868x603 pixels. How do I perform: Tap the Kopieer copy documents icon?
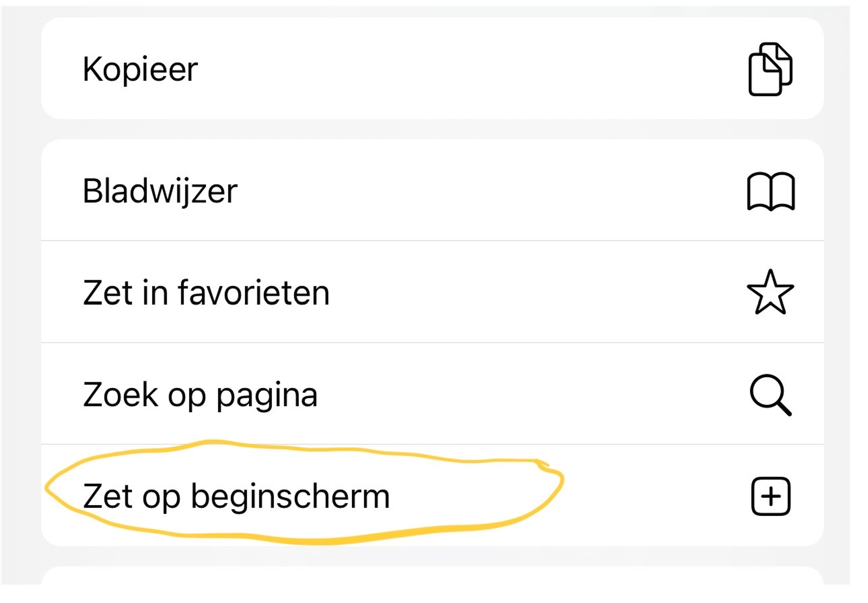(770, 69)
